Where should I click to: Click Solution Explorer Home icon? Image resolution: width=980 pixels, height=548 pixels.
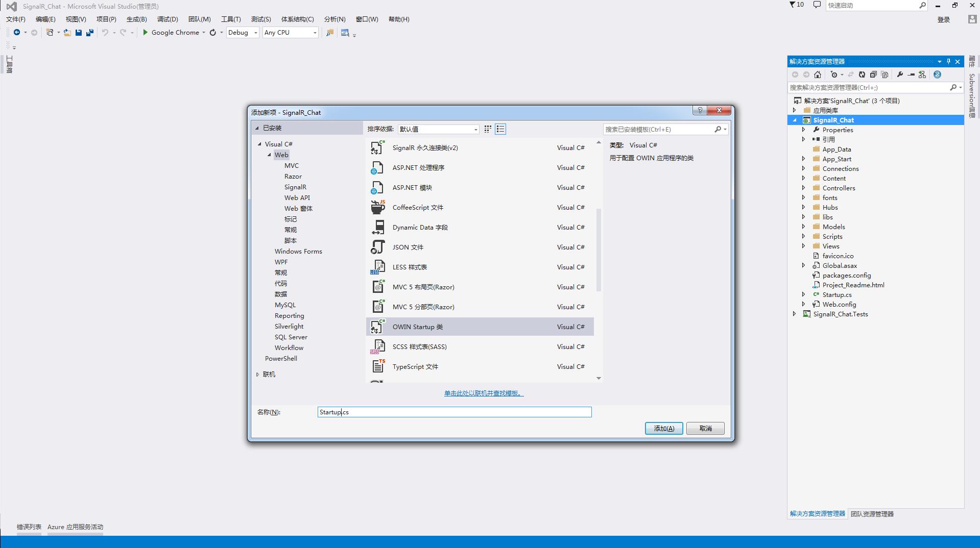click(818, 74)
